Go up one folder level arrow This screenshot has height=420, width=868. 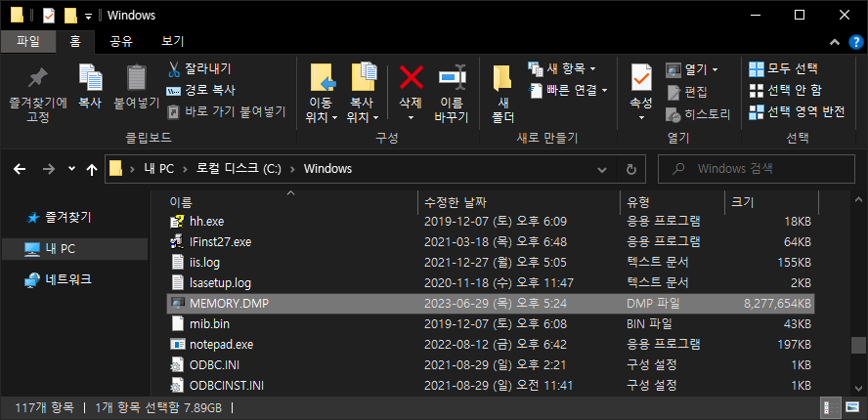coord(92,169)
